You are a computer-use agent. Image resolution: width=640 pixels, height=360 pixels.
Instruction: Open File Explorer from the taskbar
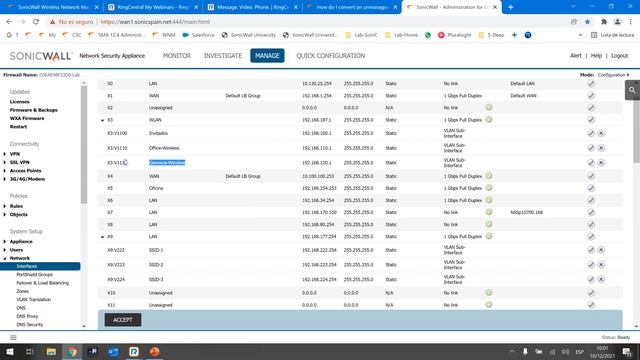pos(51,351)
